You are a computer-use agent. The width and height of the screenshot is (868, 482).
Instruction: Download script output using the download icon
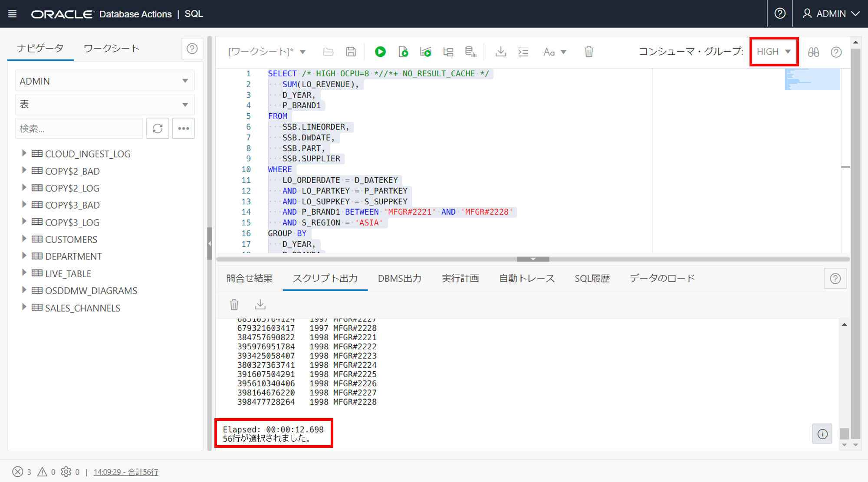pos(260,305)
